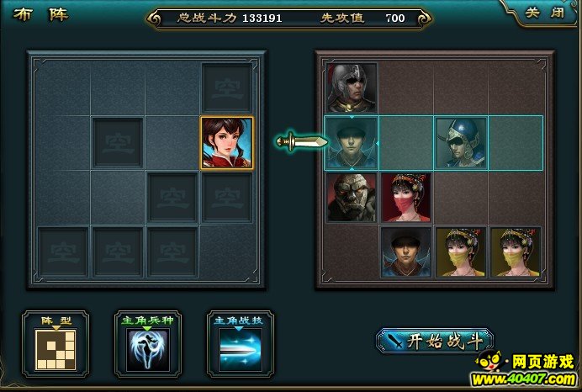582x392 pixels.
Task: Click the empty 空 slot at top right of formation
Action: (x=227, y=88)
